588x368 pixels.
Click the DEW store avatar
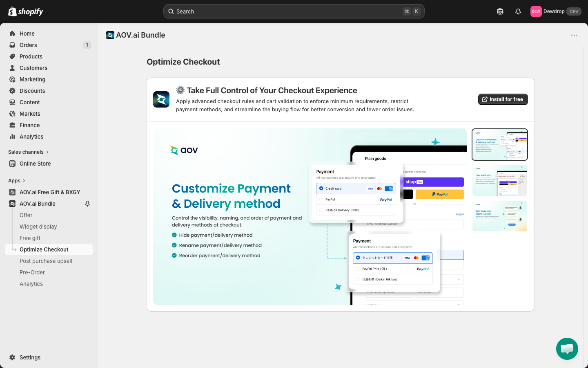tap(536, 11)
